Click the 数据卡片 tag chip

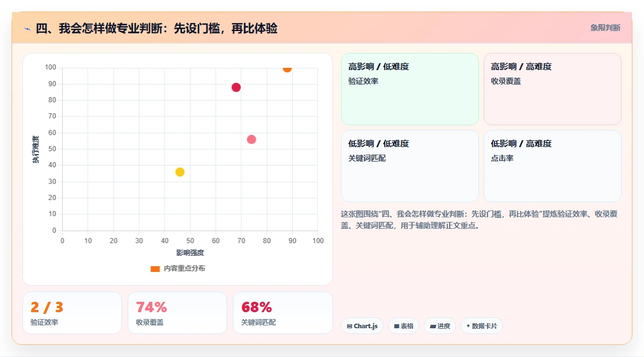[x=482, y=326]
